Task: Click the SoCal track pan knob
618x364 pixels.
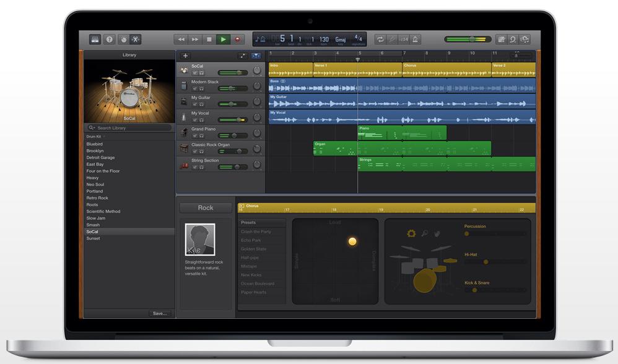Action: pos(256,70)
